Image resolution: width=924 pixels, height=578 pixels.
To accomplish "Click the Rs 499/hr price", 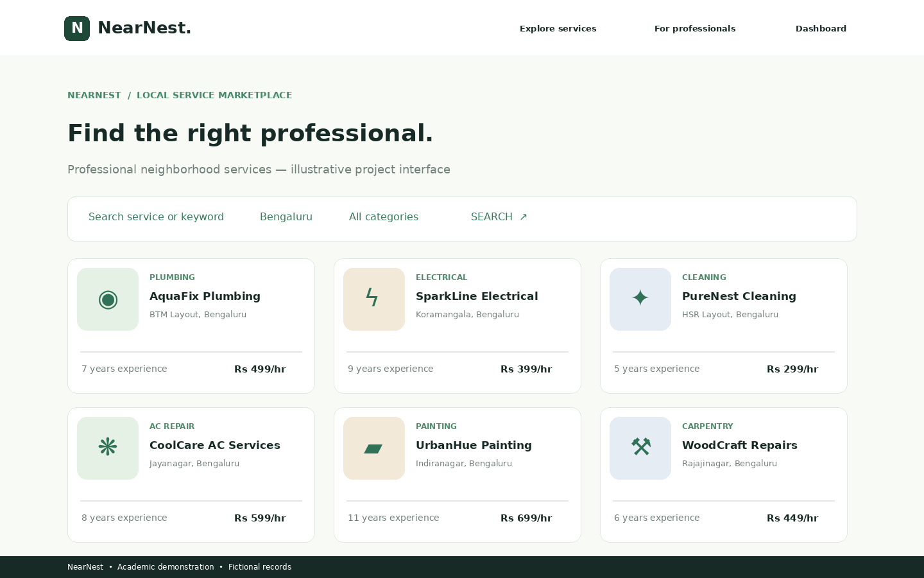I will click(260, 369).
